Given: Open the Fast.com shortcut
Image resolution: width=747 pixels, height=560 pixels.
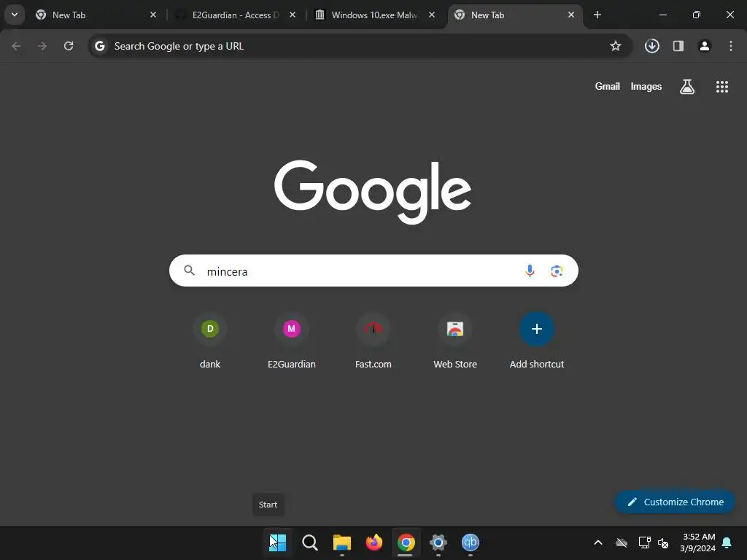Looking at the screenshot, I should tap(373, 341).
